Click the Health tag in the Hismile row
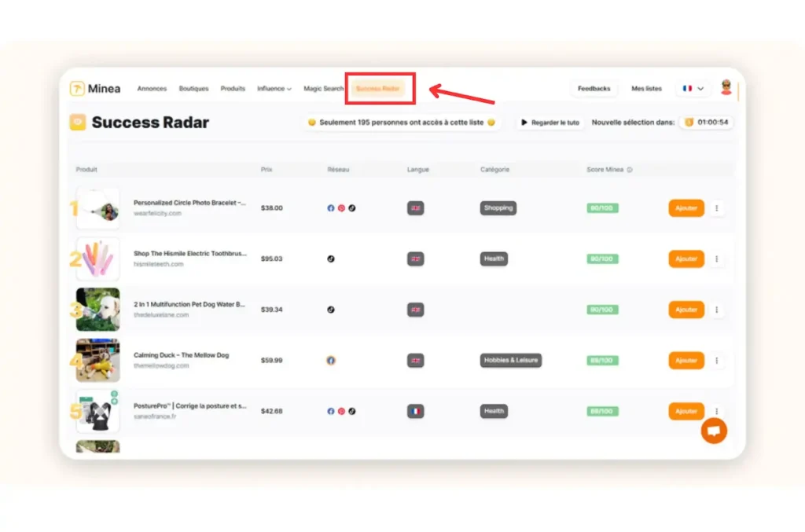This screenshot has height=532, width=805. [494, 259]
